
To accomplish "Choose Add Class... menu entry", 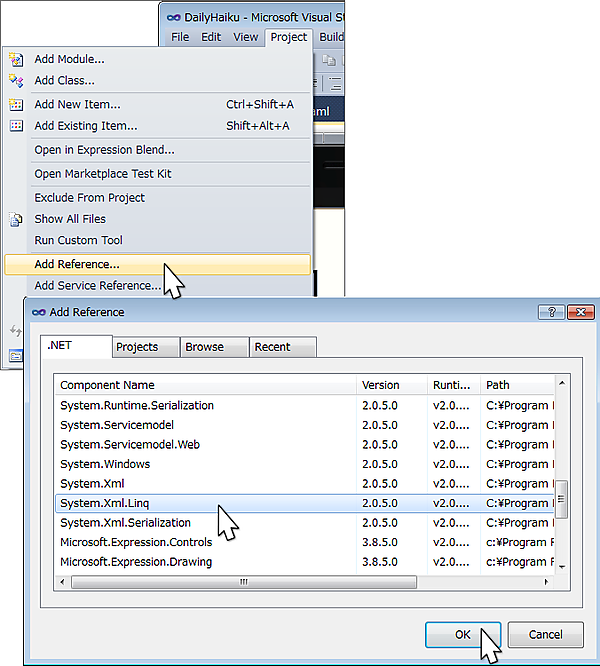I will pos(158,80).
